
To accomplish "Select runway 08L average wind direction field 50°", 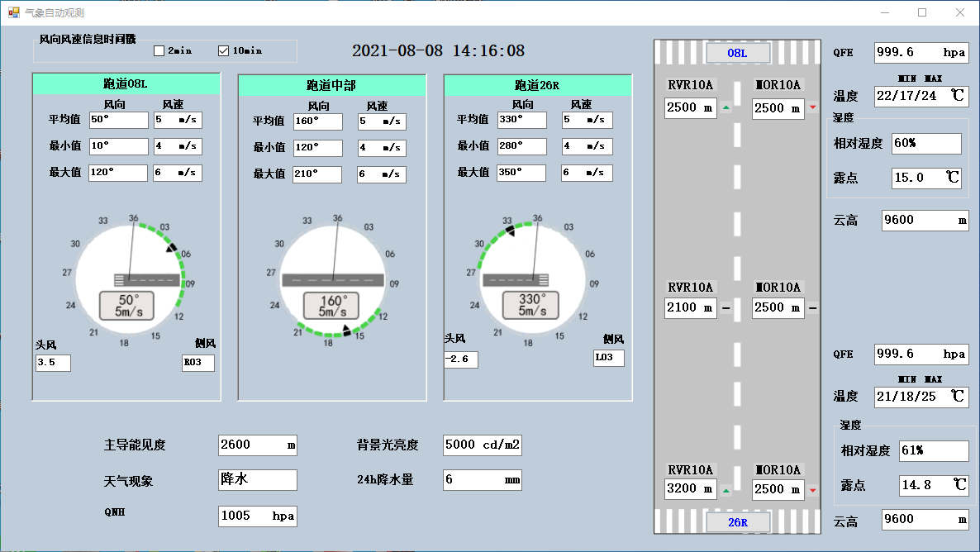I will pyautogui.click(x=119, y=120).
